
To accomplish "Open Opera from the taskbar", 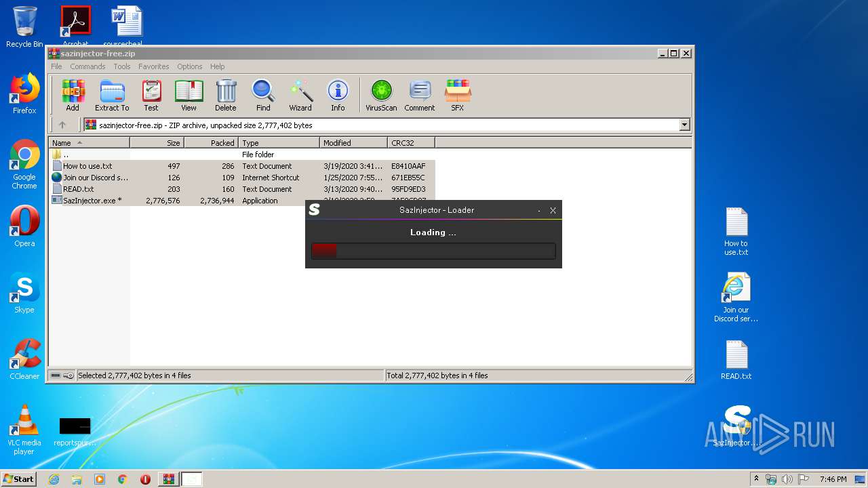I will pyautogui.click(x=146, y=479).
